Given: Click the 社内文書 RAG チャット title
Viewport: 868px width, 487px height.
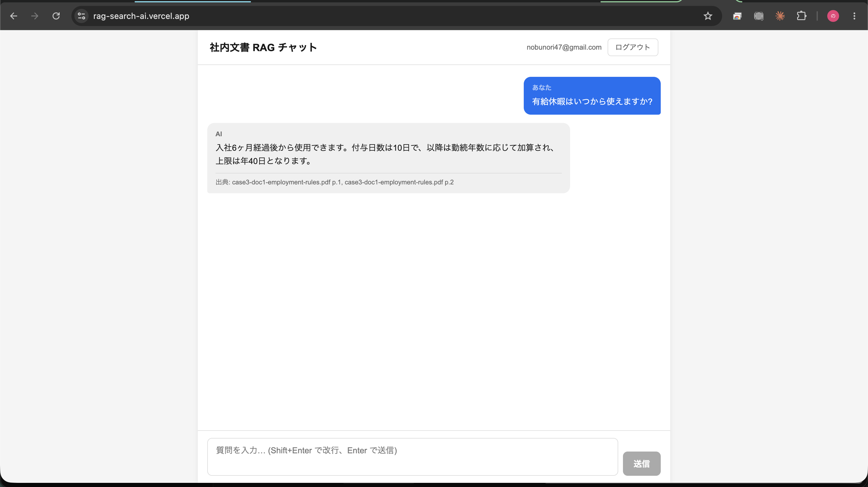Looking at the screenshot, I should (x=263, y=47).
